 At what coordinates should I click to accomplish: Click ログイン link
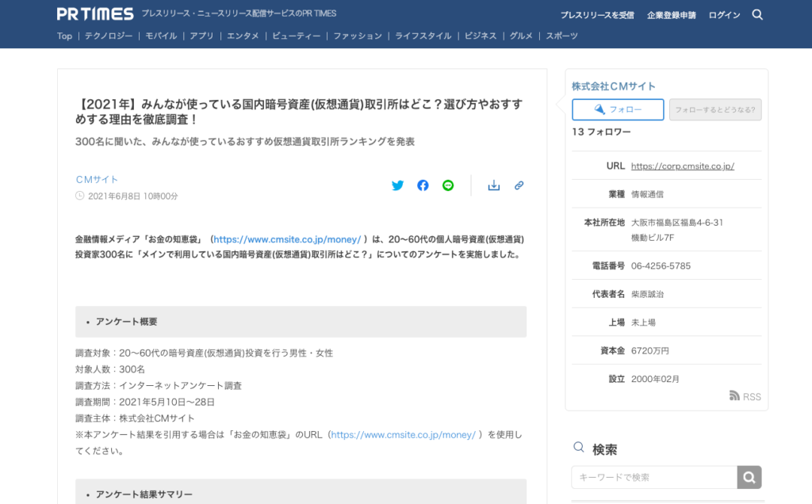click(x=725, y=15)
